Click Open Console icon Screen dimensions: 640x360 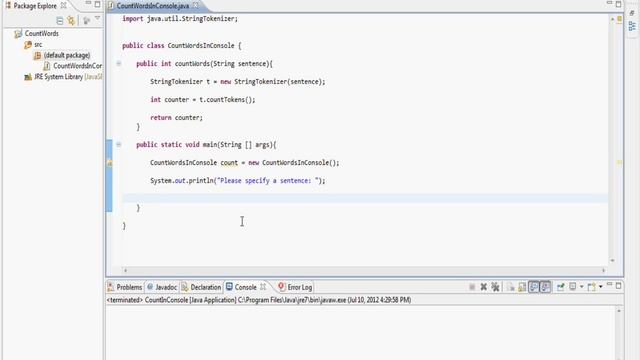pos(591,287)
